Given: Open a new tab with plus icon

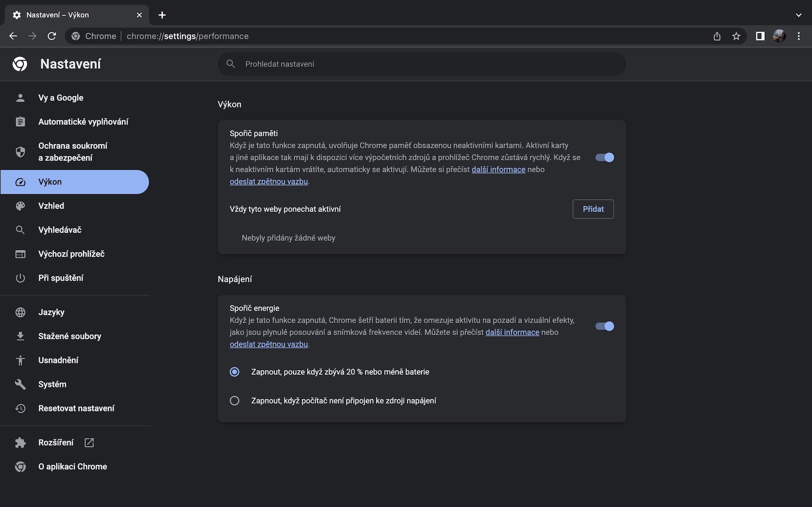Looking at the screenshot, I should click(162, 15).
